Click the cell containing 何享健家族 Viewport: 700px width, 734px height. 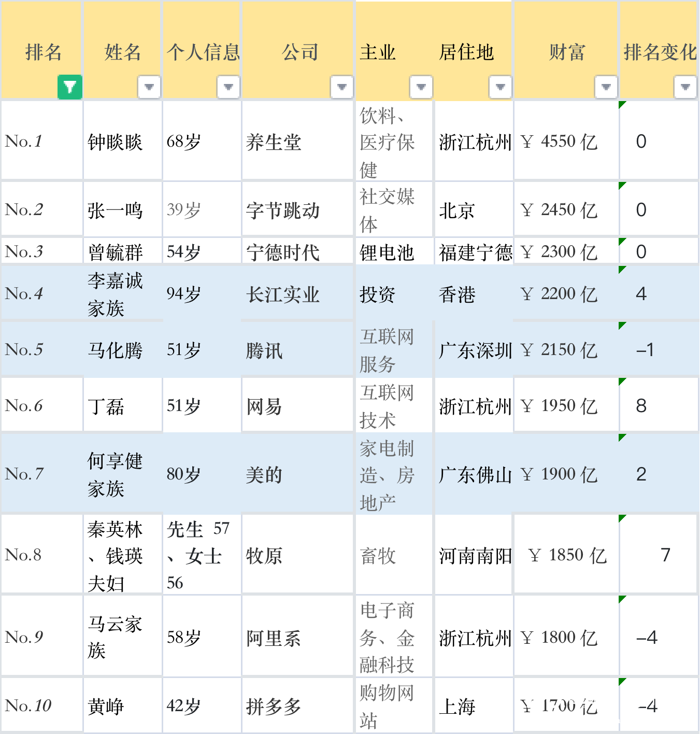point(123,474)
